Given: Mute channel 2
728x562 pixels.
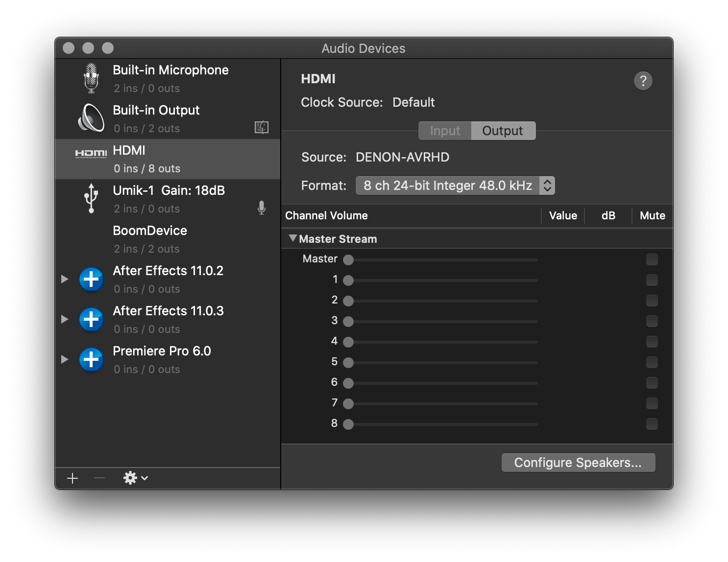Looking at the screenshot, I should [652, 301].
